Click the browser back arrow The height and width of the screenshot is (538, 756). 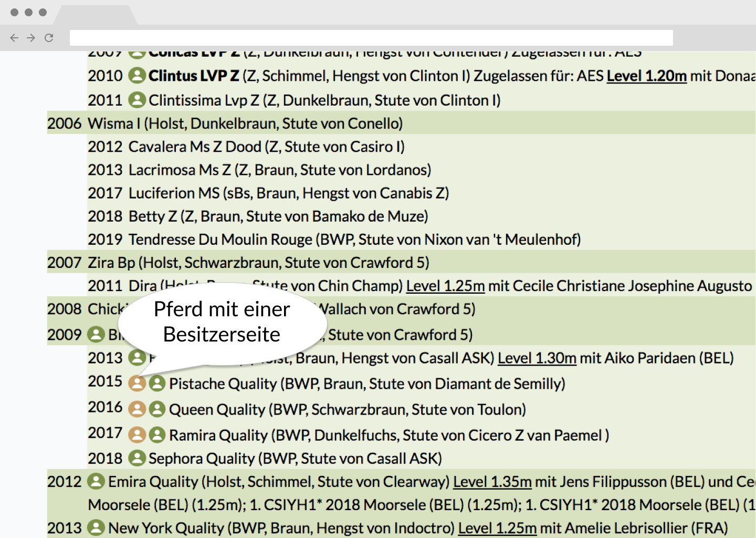[x=14, y=38]
